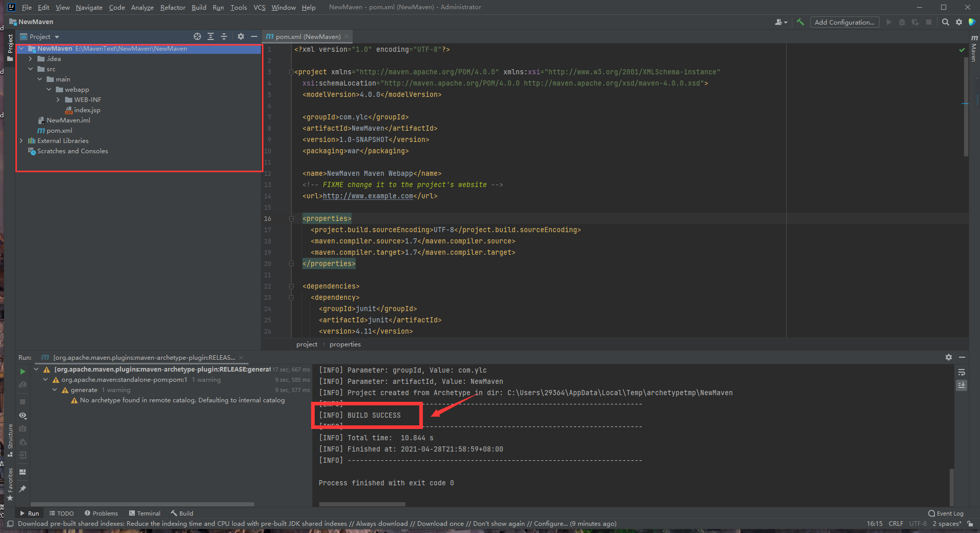Toggle the eye view options in Run panel
The image size is (980, 533).
[23, 416]
